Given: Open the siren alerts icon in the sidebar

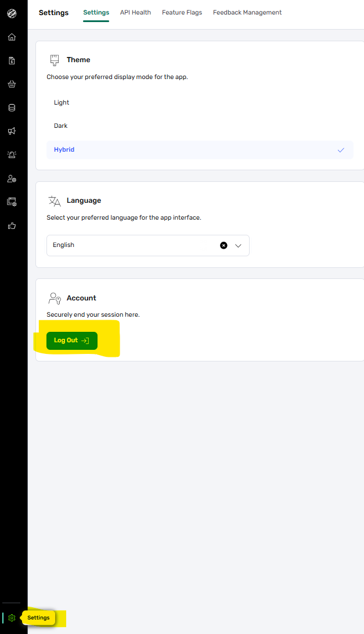Looking at the screenshot, I should tap(12, 155).
